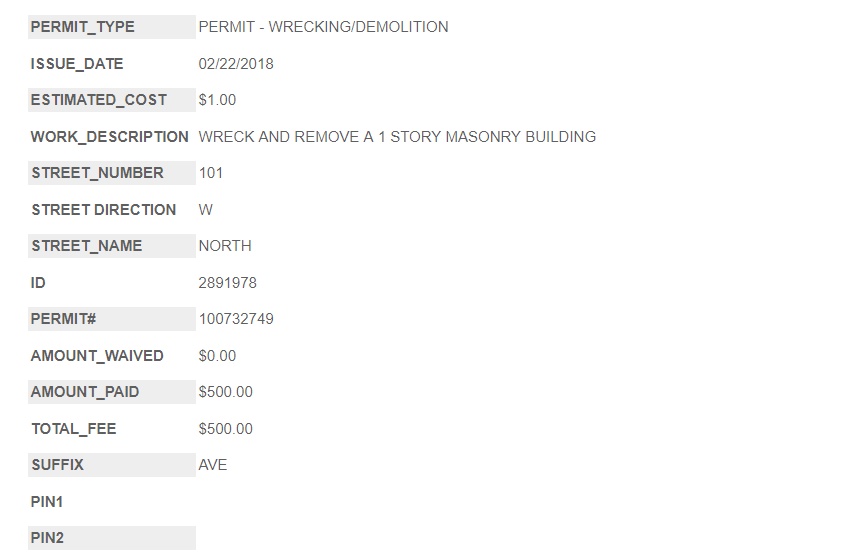The width and height of the screenshot is (862, 556).
Task: Select the street name value NORTH
Action: click(x=225, y=246)
